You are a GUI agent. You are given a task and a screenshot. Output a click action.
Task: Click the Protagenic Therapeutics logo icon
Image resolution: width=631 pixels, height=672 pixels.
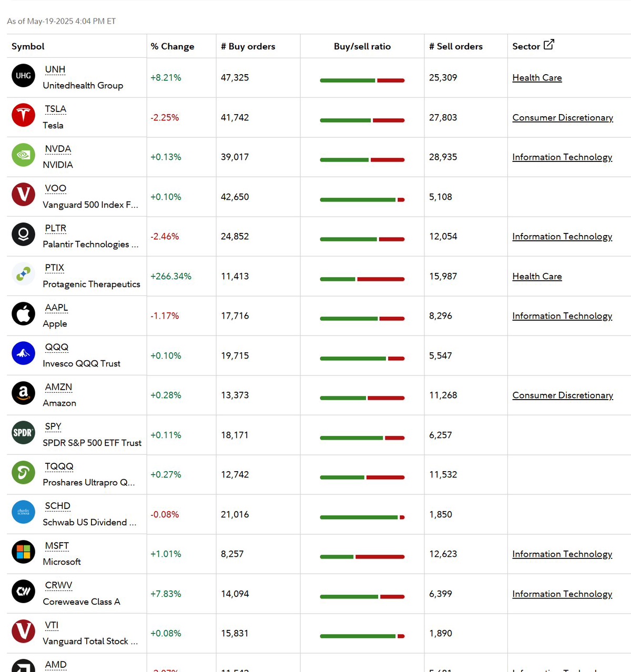pyautogui.click(x=23, y=274)
